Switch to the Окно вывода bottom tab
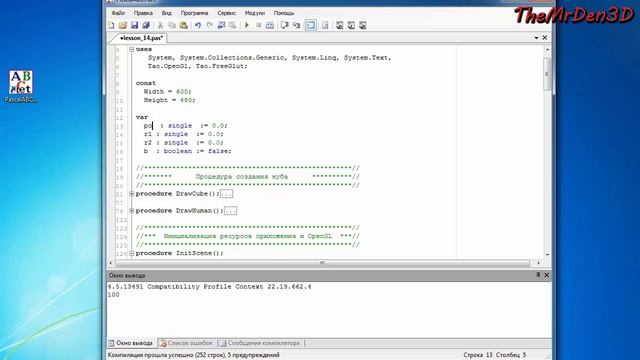 pos(131,343)
